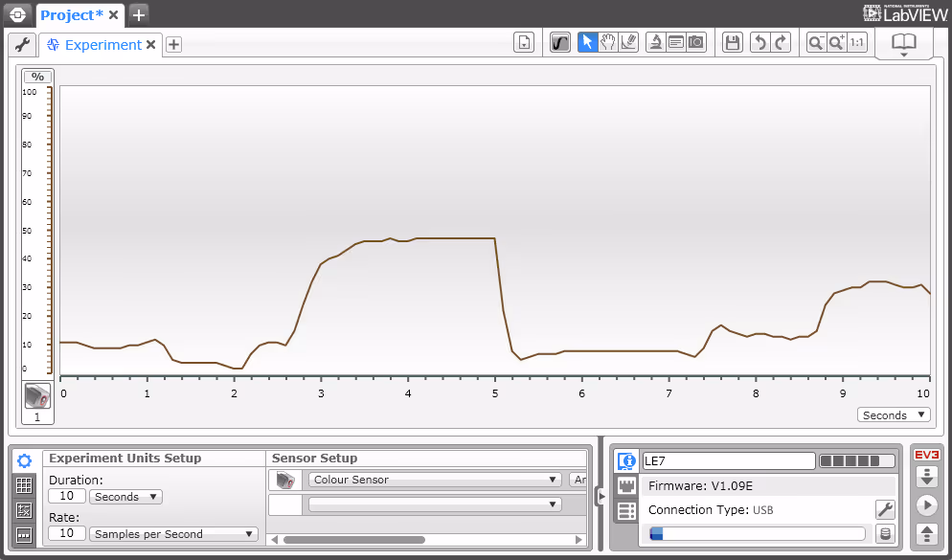952x560 pixels.
Task: Open the Brick Information tab
Action: pos(626,461)
